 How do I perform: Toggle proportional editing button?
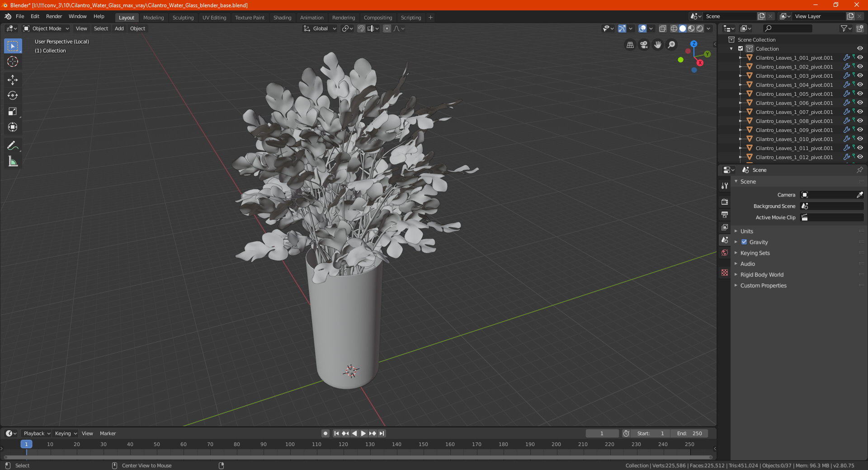pos(387,28)
